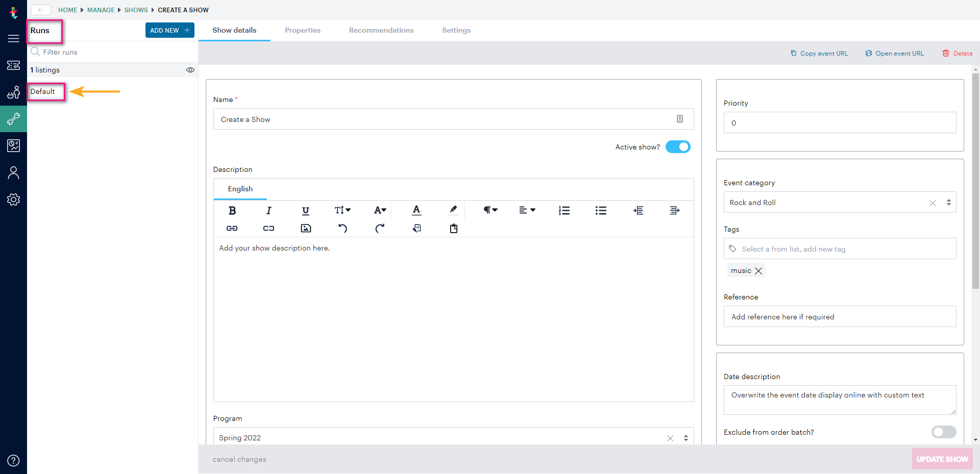Open the tickets section in the sidebar
980x474 pixels.
[x=14, y=65]
